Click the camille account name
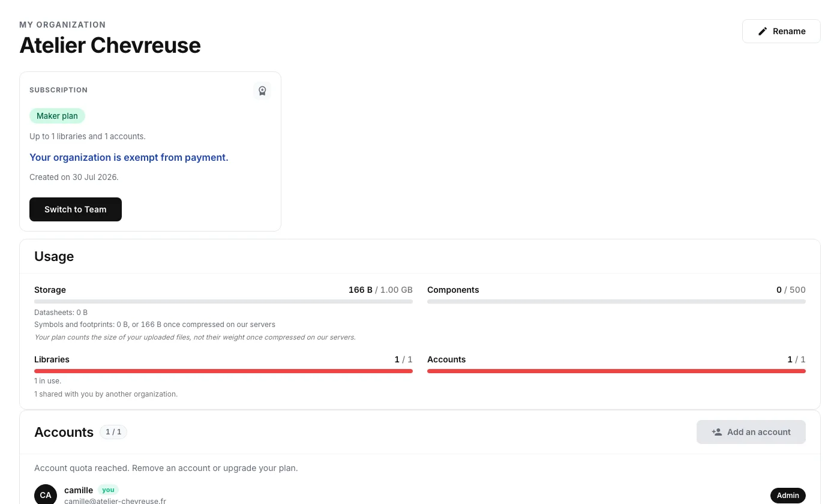Screen dimensions: 840x504 click(79, 490)
